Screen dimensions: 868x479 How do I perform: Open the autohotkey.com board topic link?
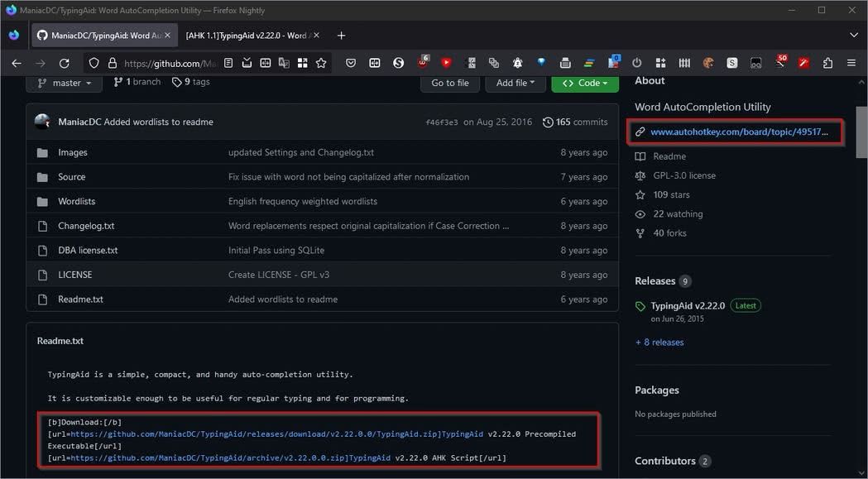pos(738,132)
